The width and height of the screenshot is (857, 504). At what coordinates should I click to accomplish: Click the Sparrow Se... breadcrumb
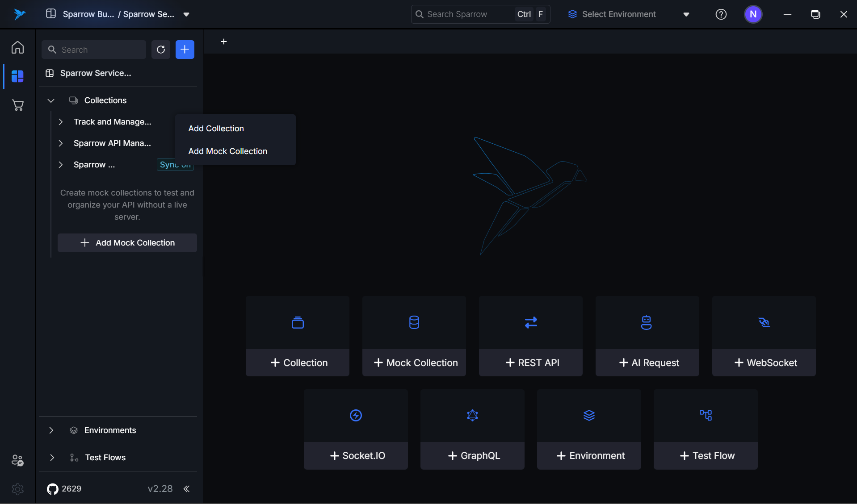(149, 14)
